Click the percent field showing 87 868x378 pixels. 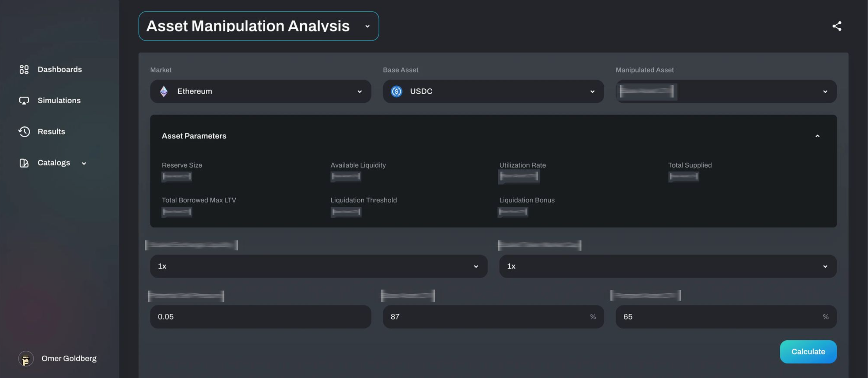click(489, 316)
